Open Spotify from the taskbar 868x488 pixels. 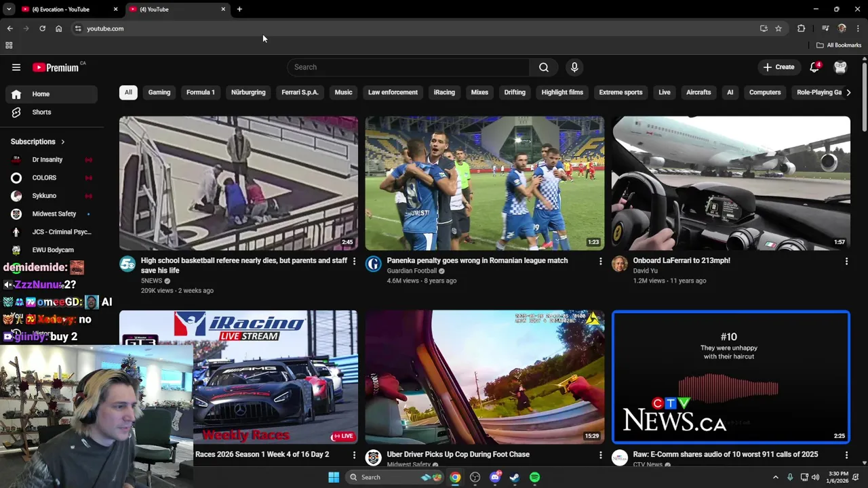pyautogui.click(x=534, y=477)
